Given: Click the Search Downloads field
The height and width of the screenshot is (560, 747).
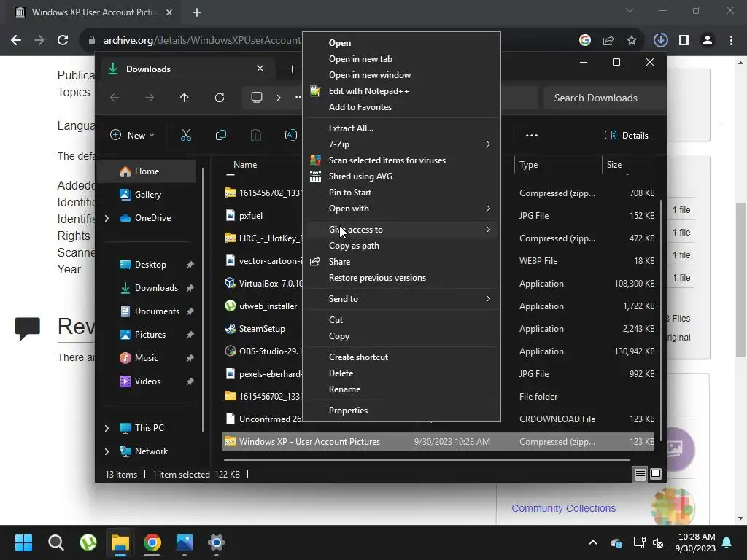Looking at the screenshot, I should [605, 98].
